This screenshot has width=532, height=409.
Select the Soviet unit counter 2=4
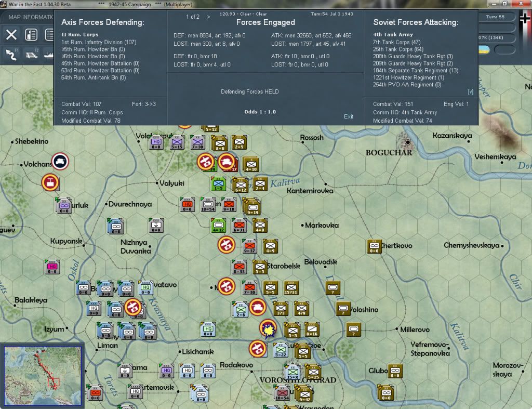coord(260,184)
